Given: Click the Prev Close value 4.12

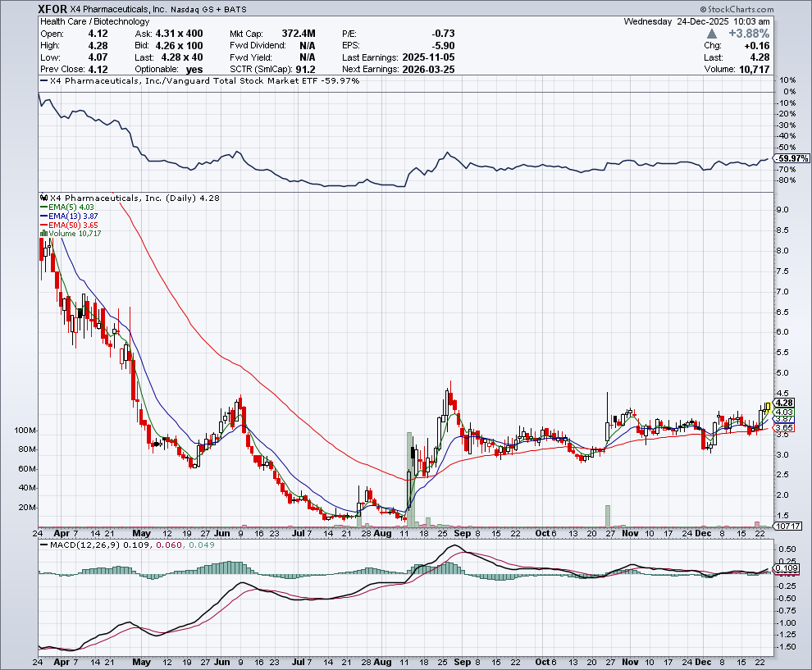Looking at the screenshot, I should click(x=98, y=70).
